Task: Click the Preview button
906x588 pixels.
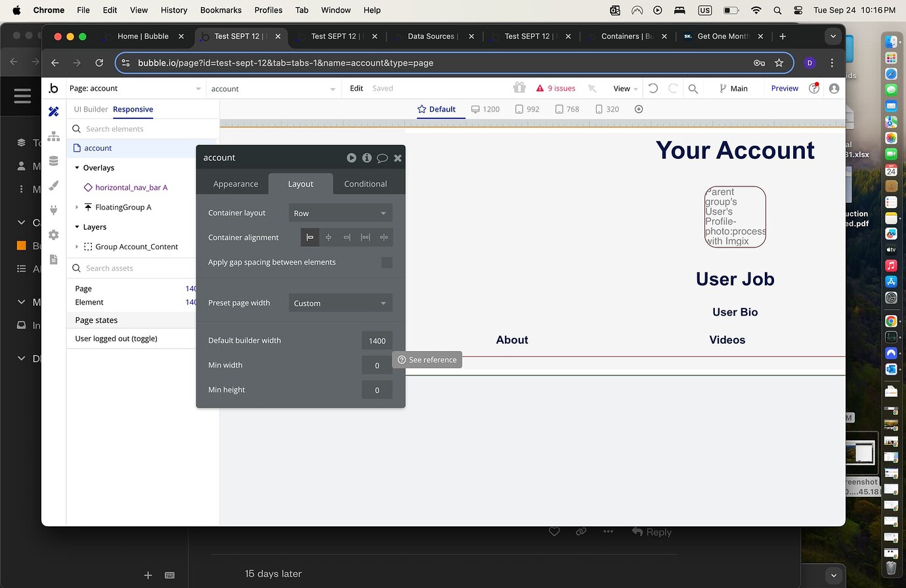Action: click(x=784, y=88)
